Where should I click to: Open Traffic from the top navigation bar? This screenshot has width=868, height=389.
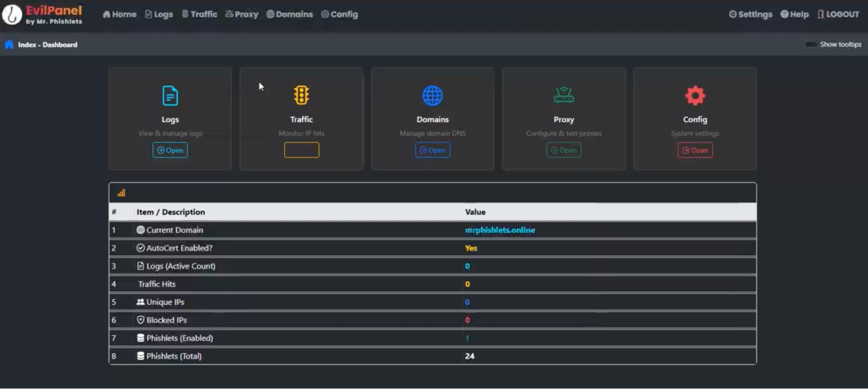tap(199, 14)
